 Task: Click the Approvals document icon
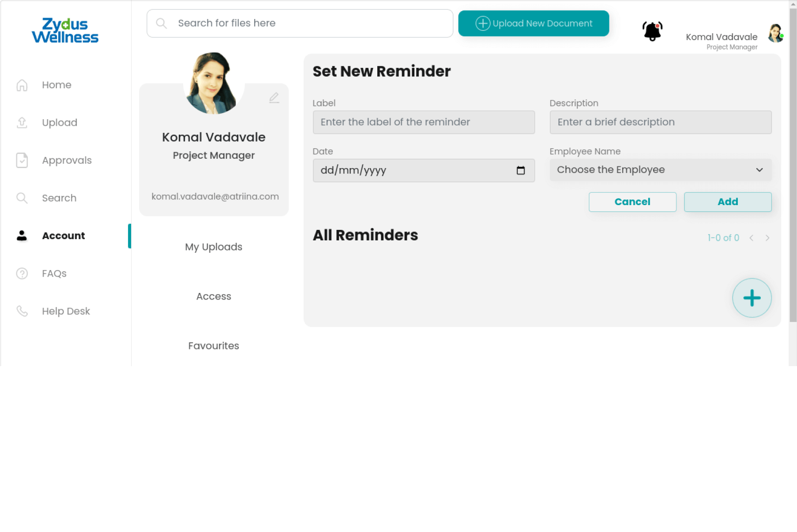[22, 161]
